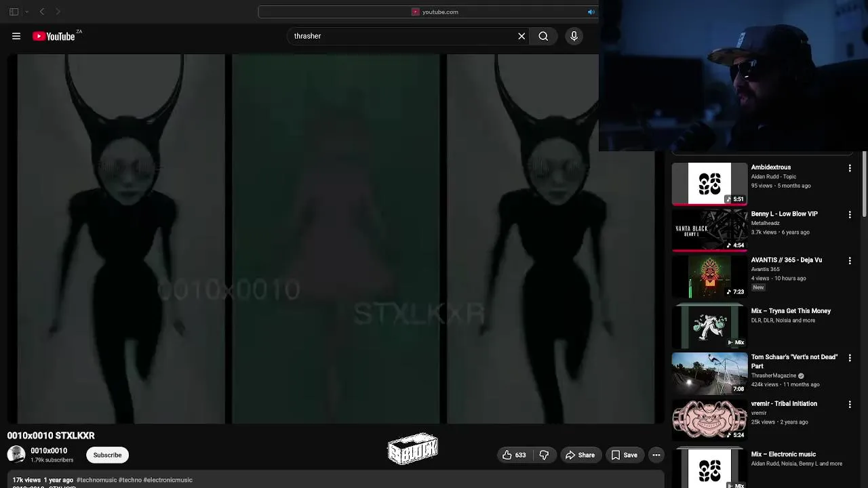Save the video to a playlist
Viewport: 868px width, 488px height.
tap(625, 455)
